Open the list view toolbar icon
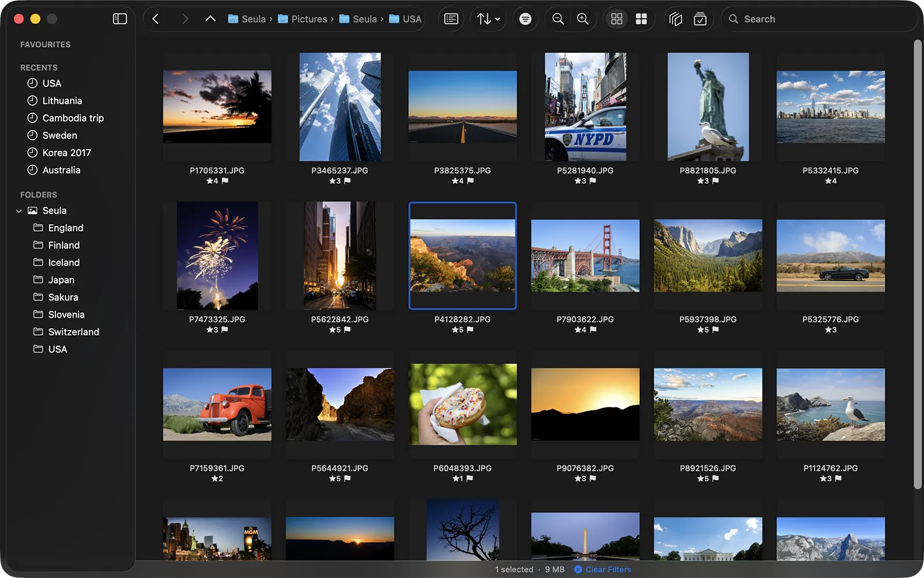 451,19
